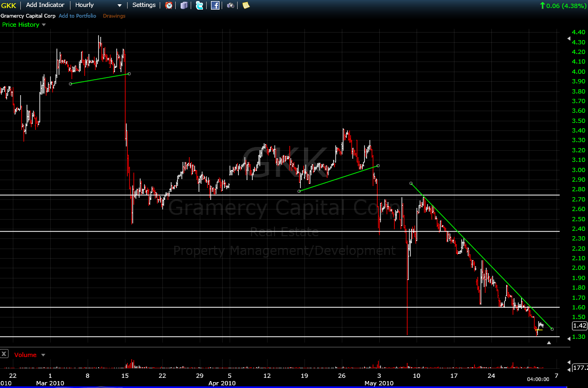Viewport: 588px width, 388px height.
Task: Click the red Volume label
Action: click(x=26, y=355)
